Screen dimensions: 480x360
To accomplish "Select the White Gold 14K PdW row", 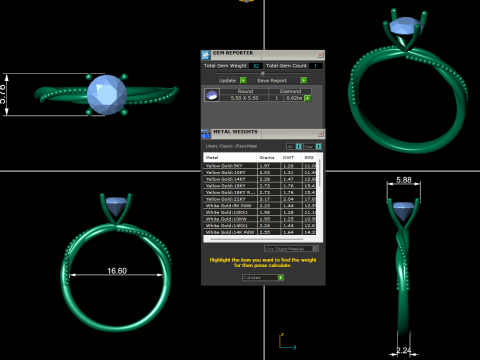I will click(x=260, y=232).
